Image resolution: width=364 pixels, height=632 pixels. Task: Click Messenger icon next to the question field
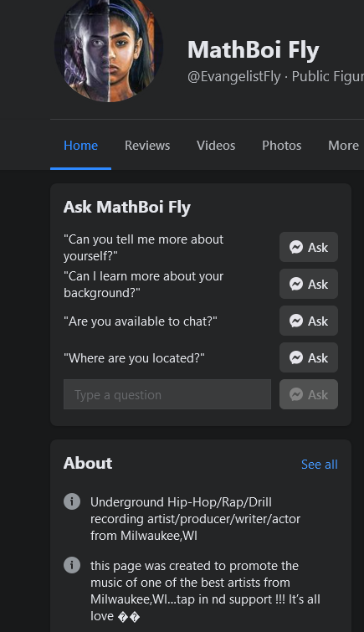pyautogui.click(x=296, y=394)
